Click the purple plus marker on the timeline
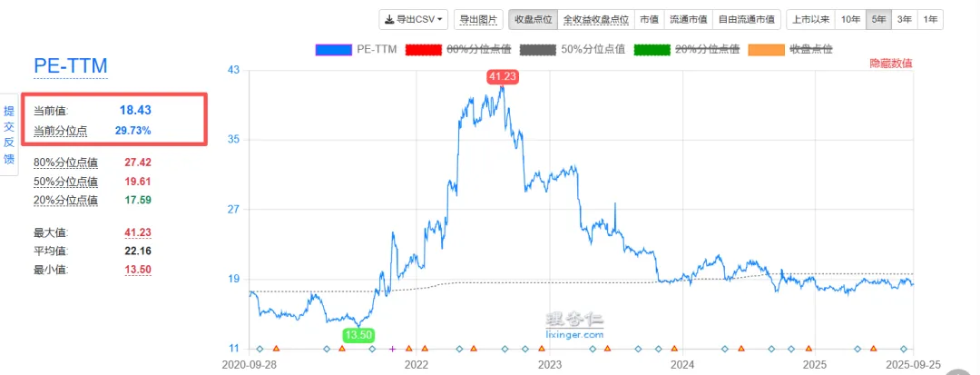Viewport: 980px width, 375px height. 392,349
